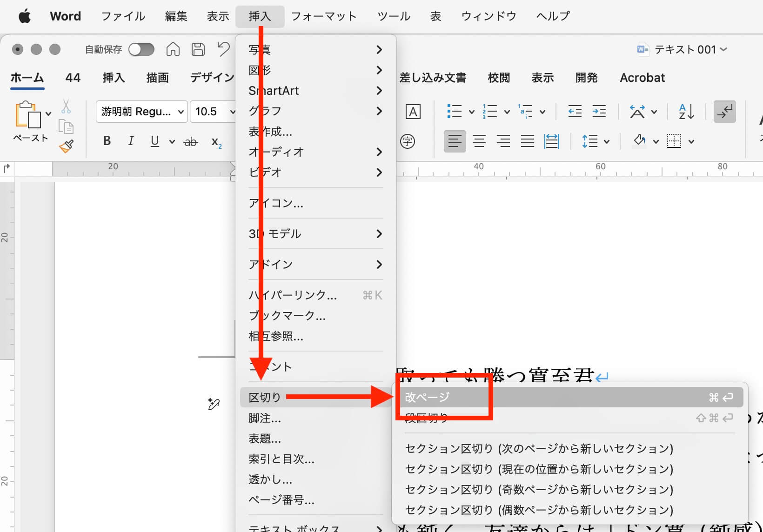Expand the line spacing dropdown arrow

(x=607, y=141)
